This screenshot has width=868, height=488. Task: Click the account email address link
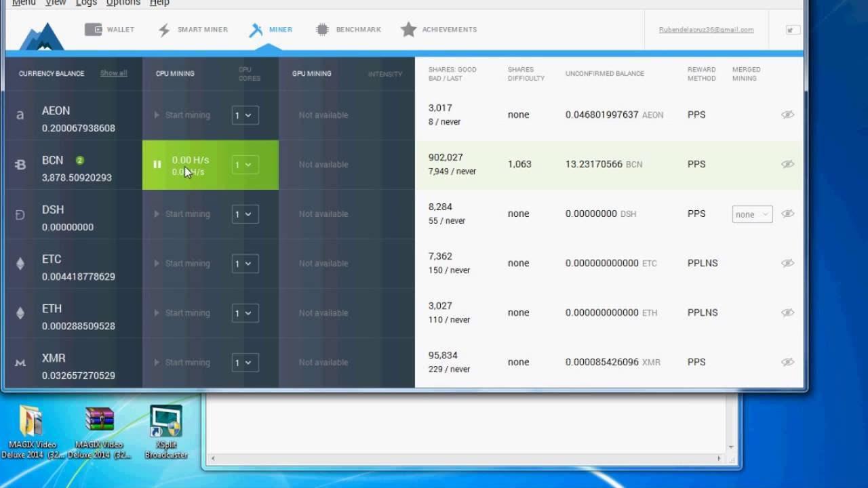coord(706,30)
